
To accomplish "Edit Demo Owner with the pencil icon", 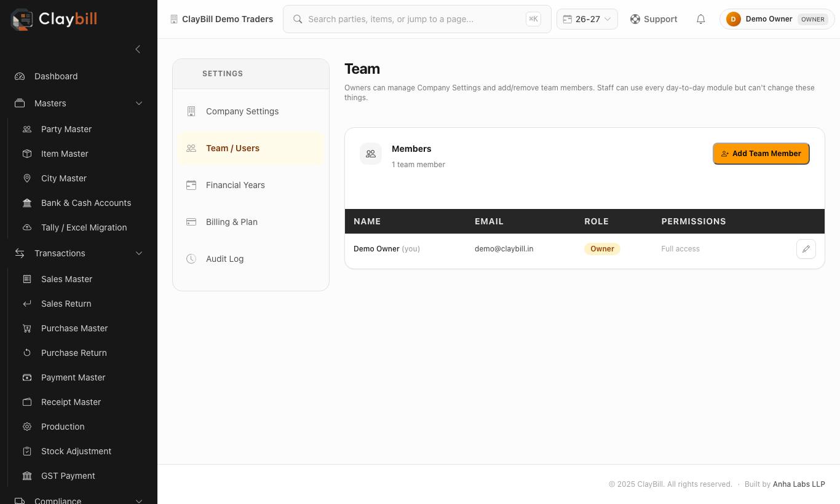I will 806,249.
